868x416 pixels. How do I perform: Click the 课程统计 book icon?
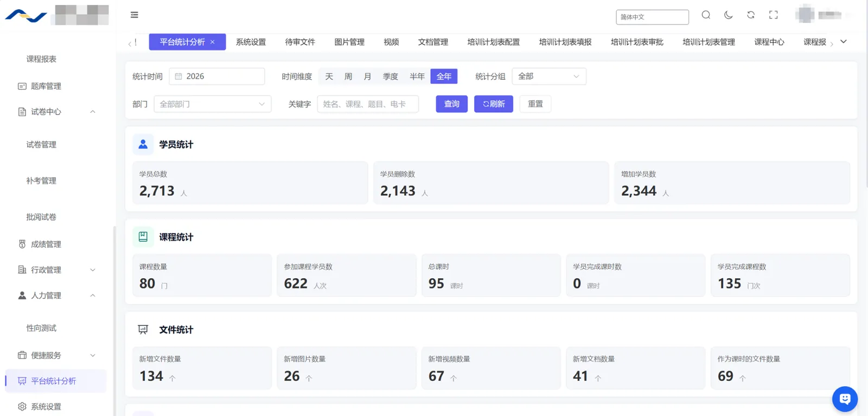[143, 236]
